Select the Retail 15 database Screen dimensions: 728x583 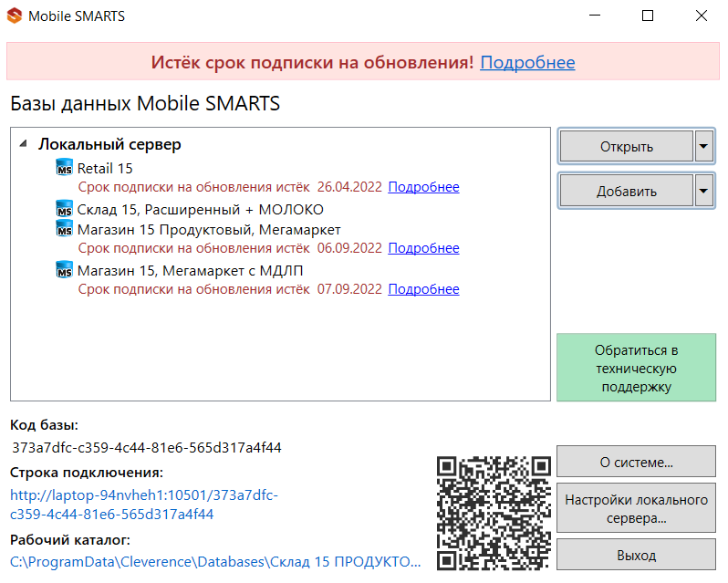[105, 168]
